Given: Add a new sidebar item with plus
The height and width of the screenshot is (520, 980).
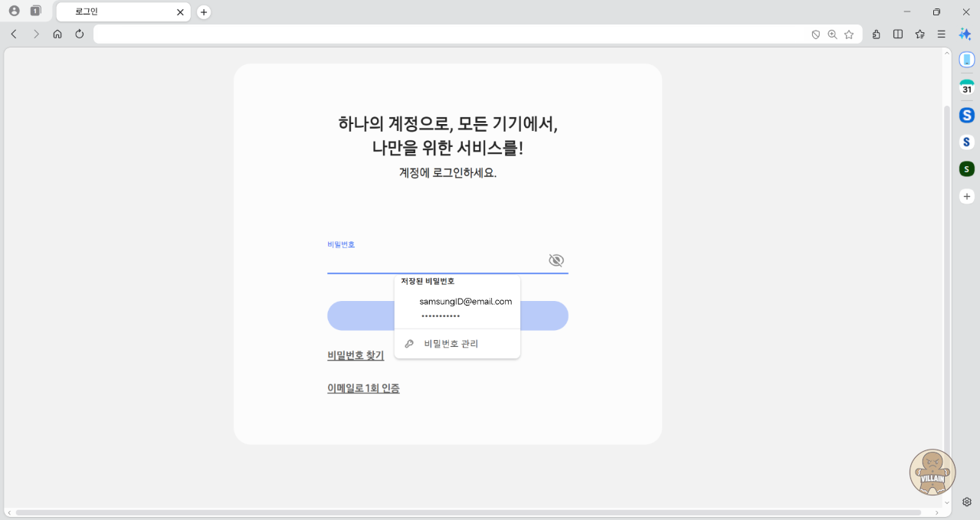Looking at the screenshot, I should coord(967,197).
